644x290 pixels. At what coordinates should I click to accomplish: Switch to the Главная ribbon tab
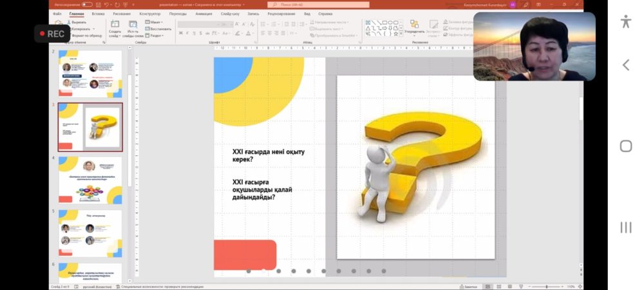[x=77, y=14]
